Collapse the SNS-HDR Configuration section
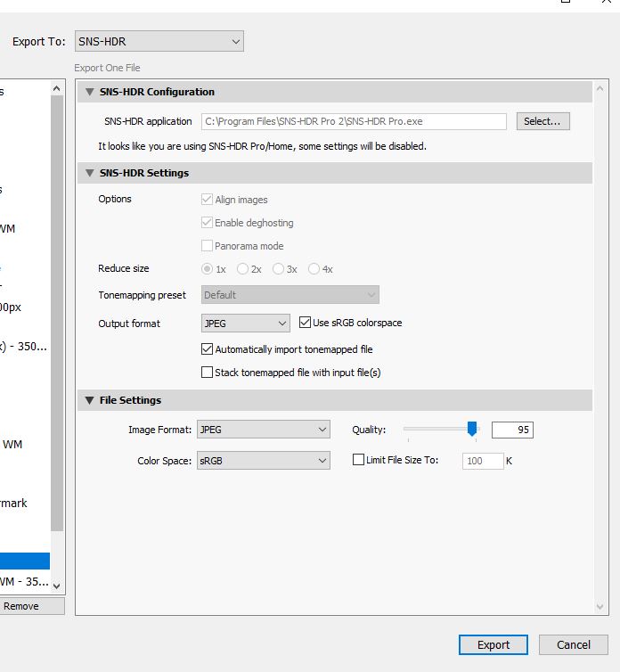620x672 pixels. (x=90, y=92)
